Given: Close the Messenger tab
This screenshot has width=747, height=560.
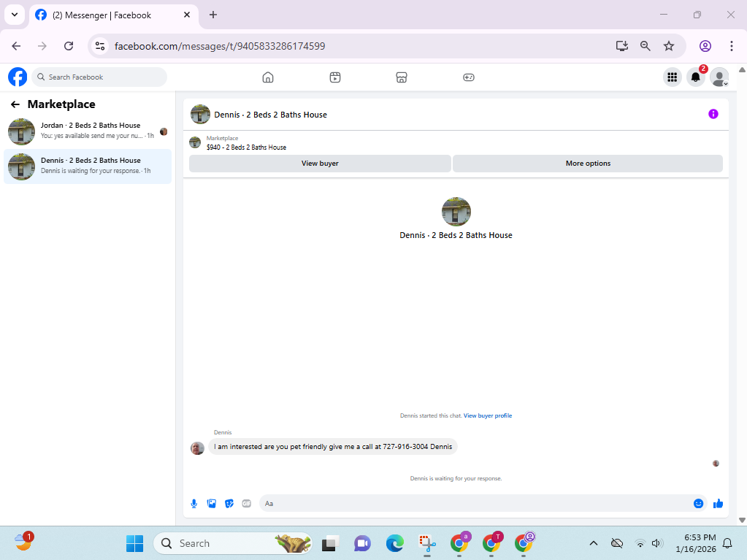Looking at the screenshot, I should tap(187, 15).
